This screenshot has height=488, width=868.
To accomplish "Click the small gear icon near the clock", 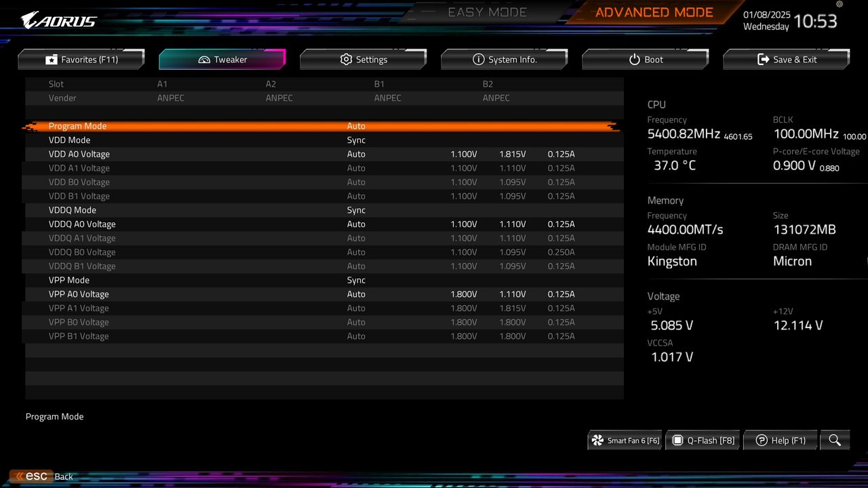I will coord(840,4).
